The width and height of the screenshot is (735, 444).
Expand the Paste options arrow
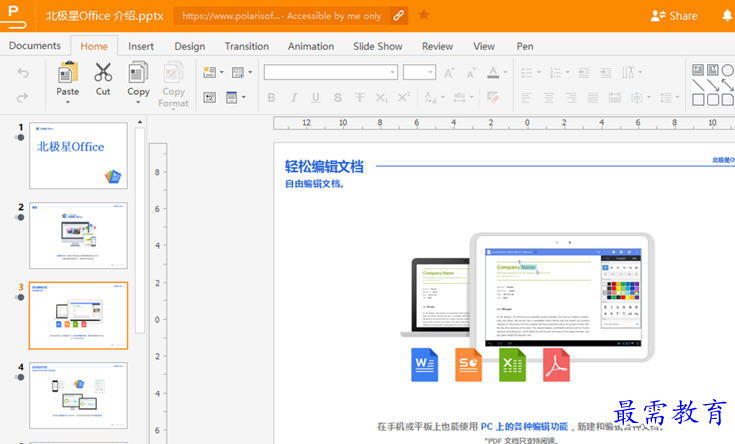tap(68, 102)
